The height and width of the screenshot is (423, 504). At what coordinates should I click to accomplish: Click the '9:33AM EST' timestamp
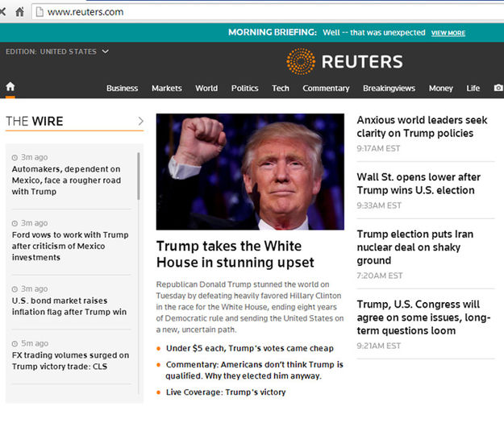pyautogui.click(x=379, y=205)
